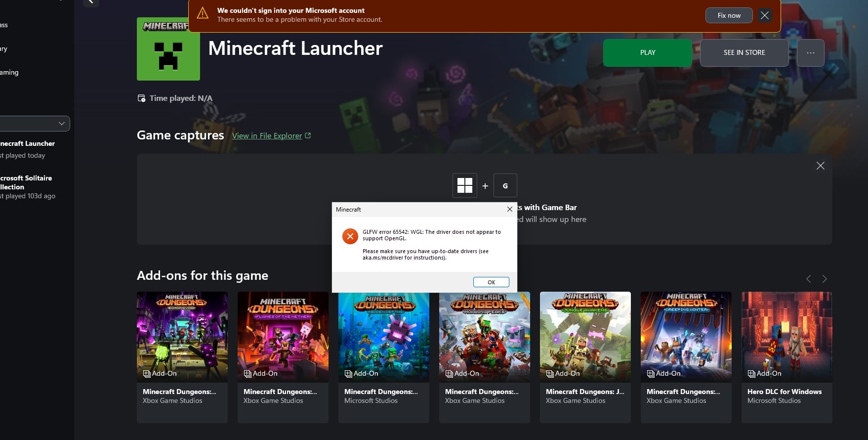
Task: Click the Add-On icon on Creeping Winter card
Action: tap(651, 374)
